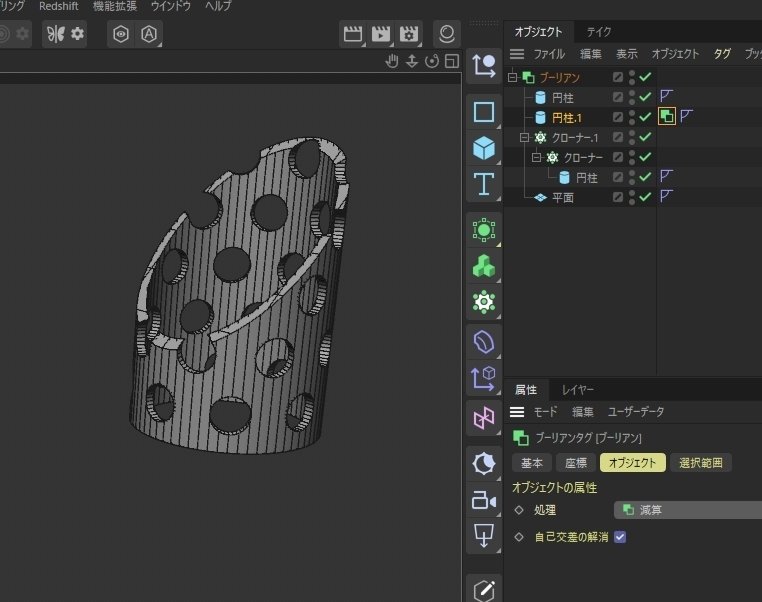Click keyframe diamond next to 自己交差の解消
The image size is (762, 602).
pos(519,537)
